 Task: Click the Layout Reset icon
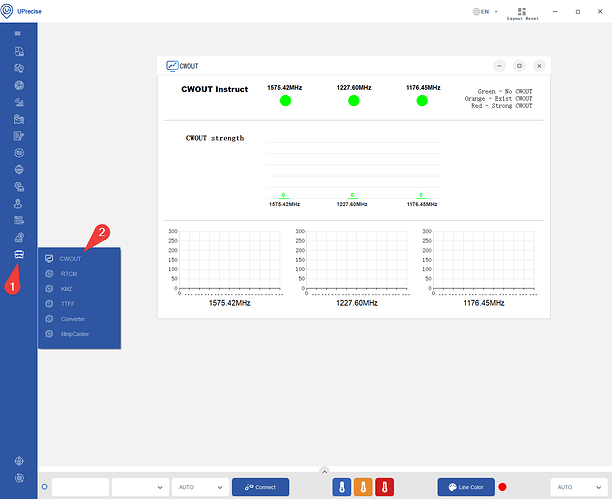(521, 12)
